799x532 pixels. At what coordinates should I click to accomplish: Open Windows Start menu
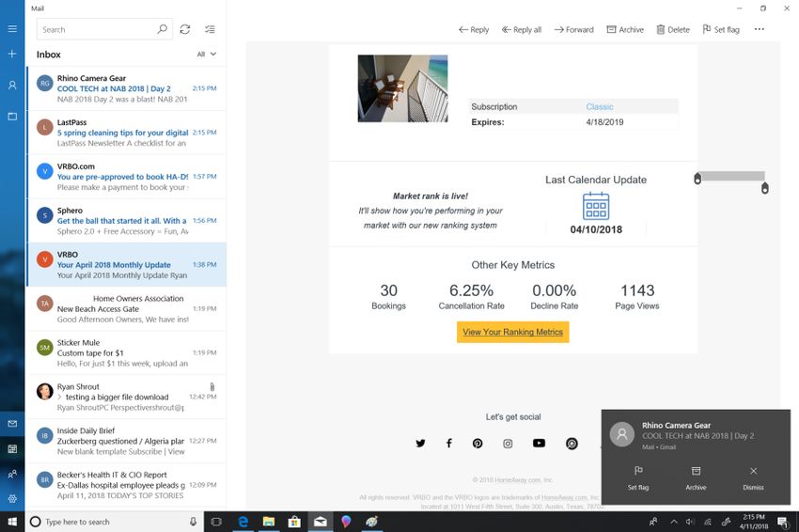12,522
